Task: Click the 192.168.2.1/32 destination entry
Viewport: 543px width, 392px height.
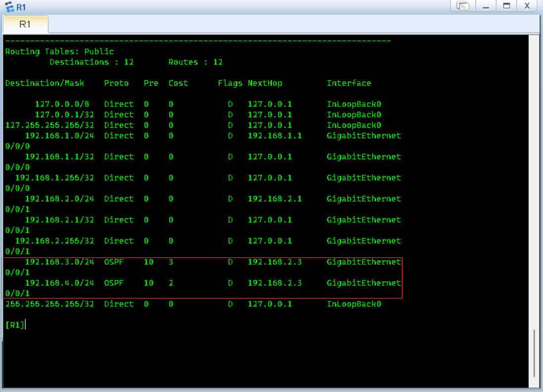Action: (59, 220)
